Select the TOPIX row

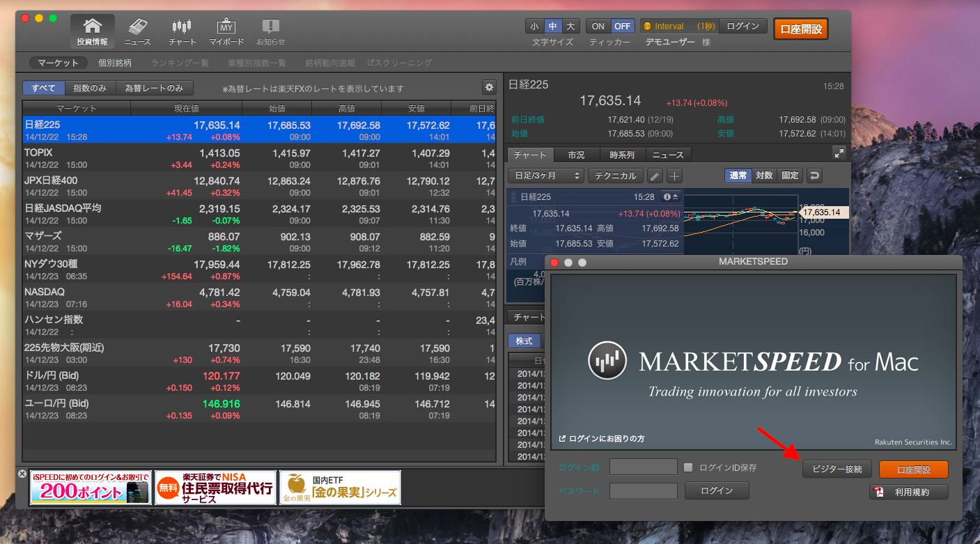coord(259,158)
